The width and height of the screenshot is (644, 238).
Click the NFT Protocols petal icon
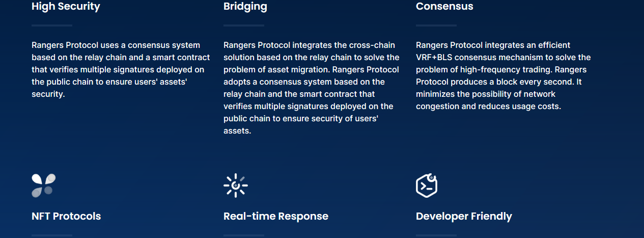[x=44, y=186]
